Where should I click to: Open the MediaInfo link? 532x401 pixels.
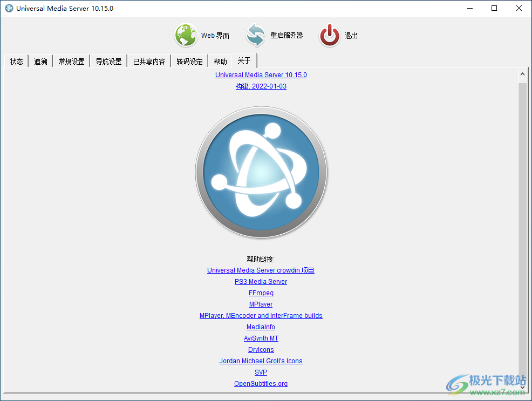pos(261,327)
